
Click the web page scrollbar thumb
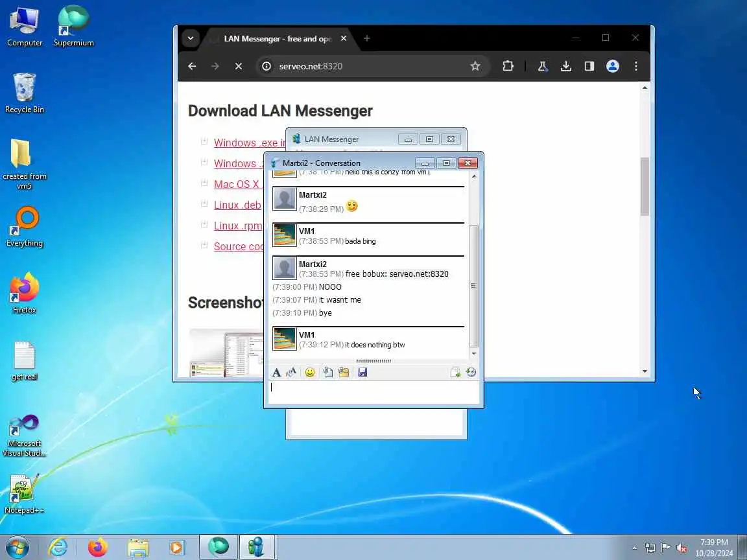click(645, 187)
